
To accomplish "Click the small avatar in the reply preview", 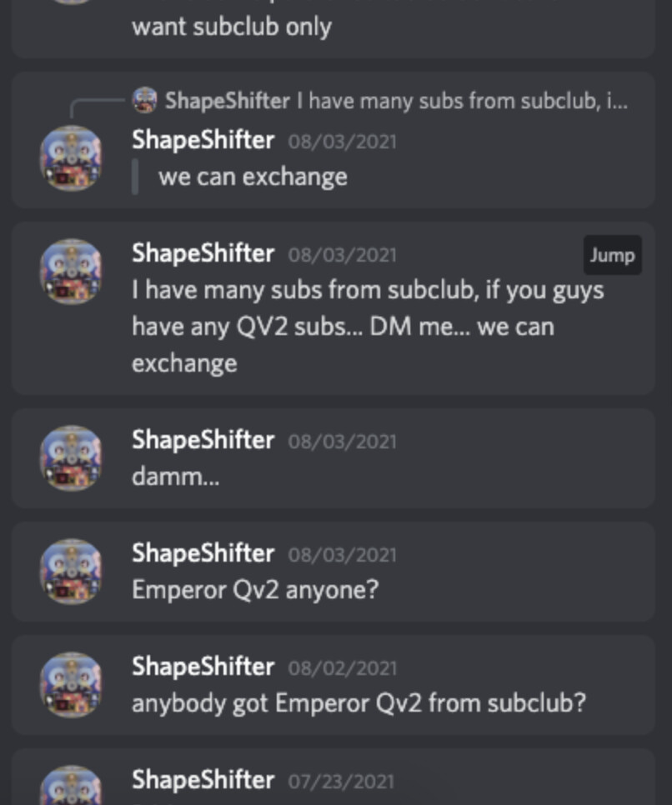I will (144, 101).
